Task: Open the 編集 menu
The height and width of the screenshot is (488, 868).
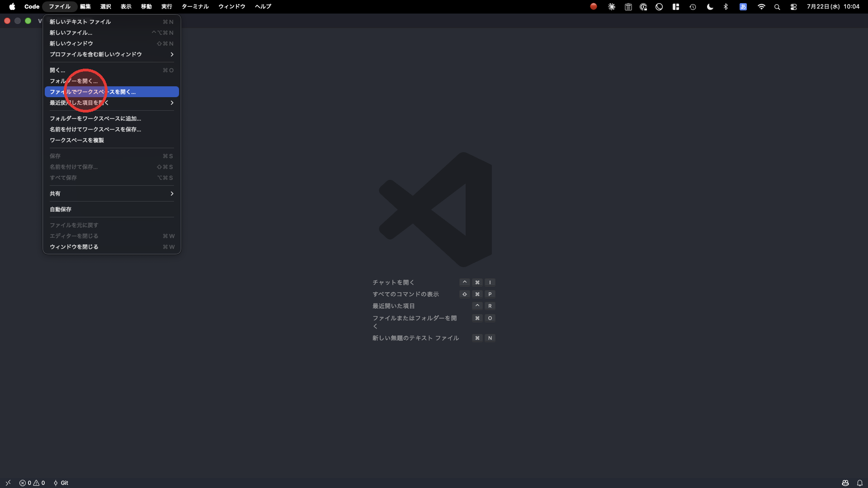Action: pyautogui.click(x=85, y=6)
